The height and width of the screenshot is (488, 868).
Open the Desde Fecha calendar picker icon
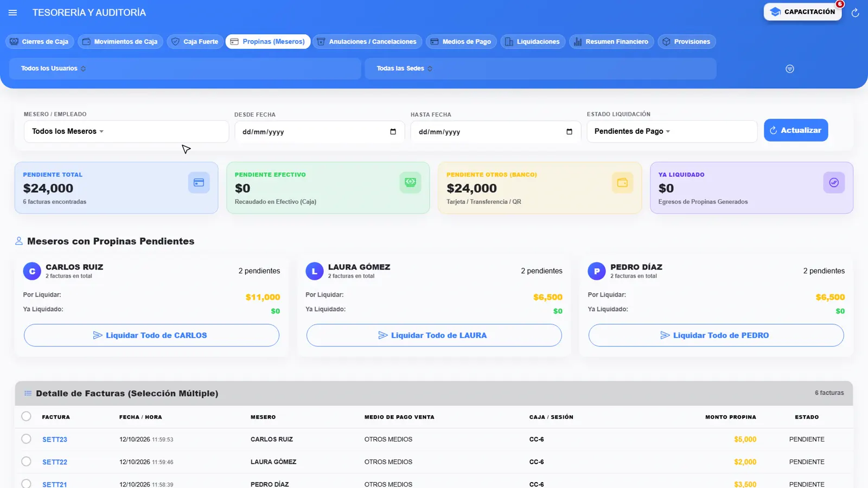pos(393,132)
